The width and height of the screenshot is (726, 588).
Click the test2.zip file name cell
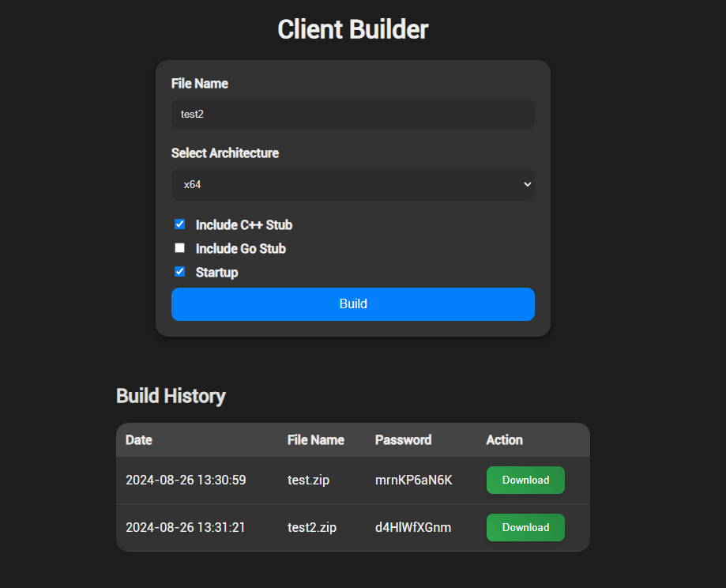coord(312,528)
